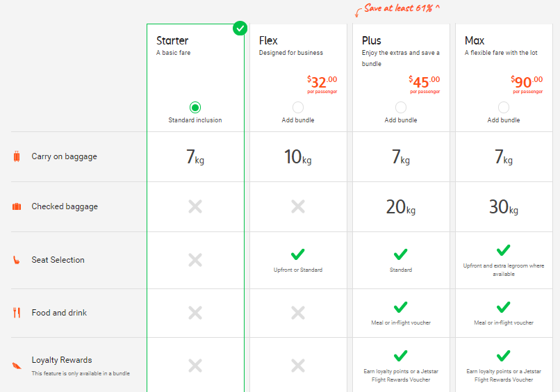Pick the Max bundle radio button

click(x=504, y=107)
